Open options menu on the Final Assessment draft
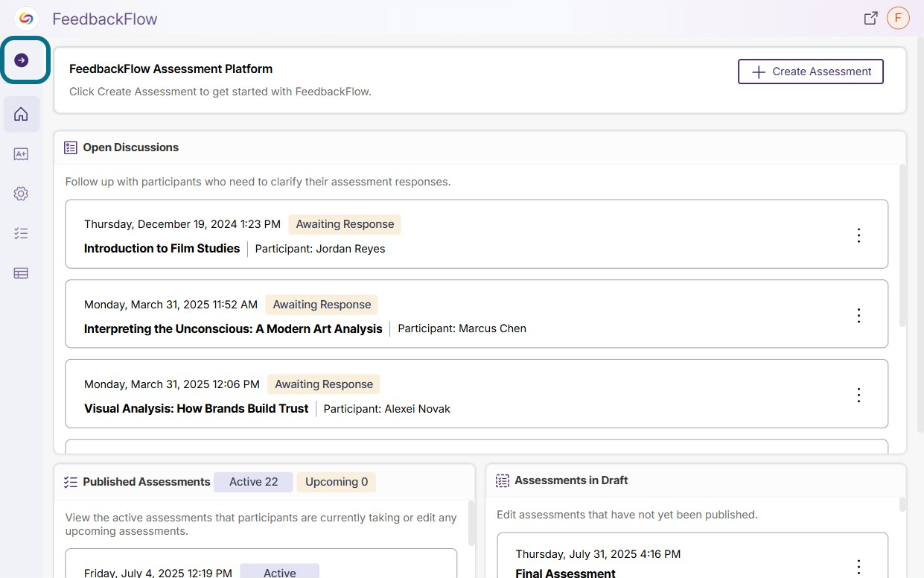Image resolution: width=924 pixels, height=578 pixels. [858, 567]
